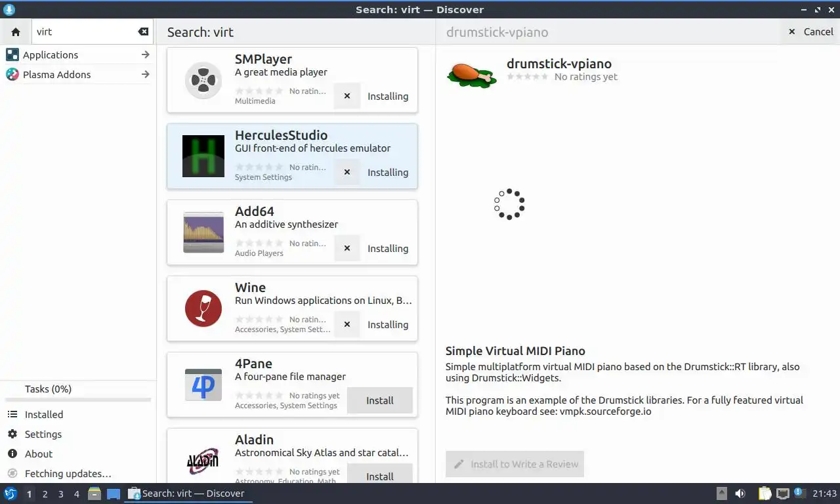Click Wine's Installing label
The image size is (840, 504).
coord(388,324)
